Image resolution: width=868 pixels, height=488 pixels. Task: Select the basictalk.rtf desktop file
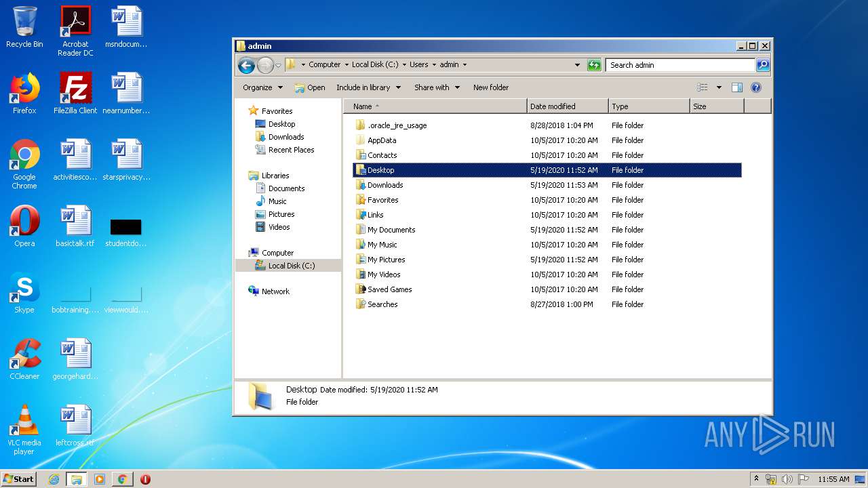click(x=75, y=226)
